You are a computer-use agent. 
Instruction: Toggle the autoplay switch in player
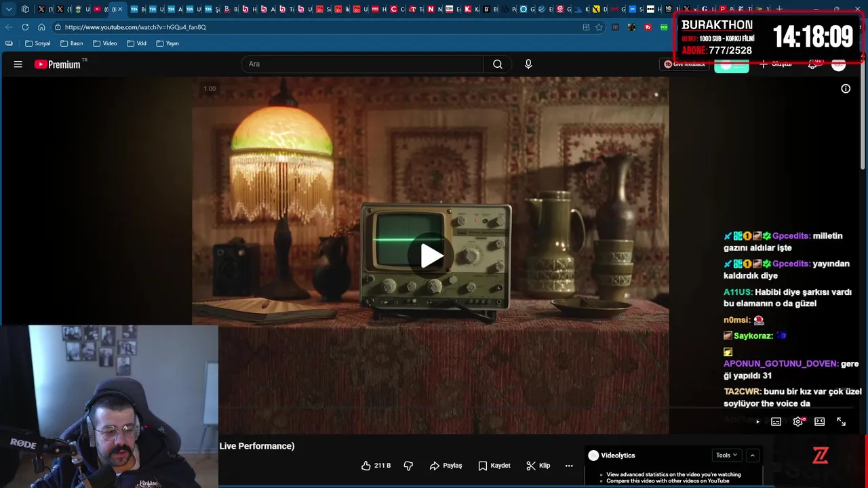(756, 422)
